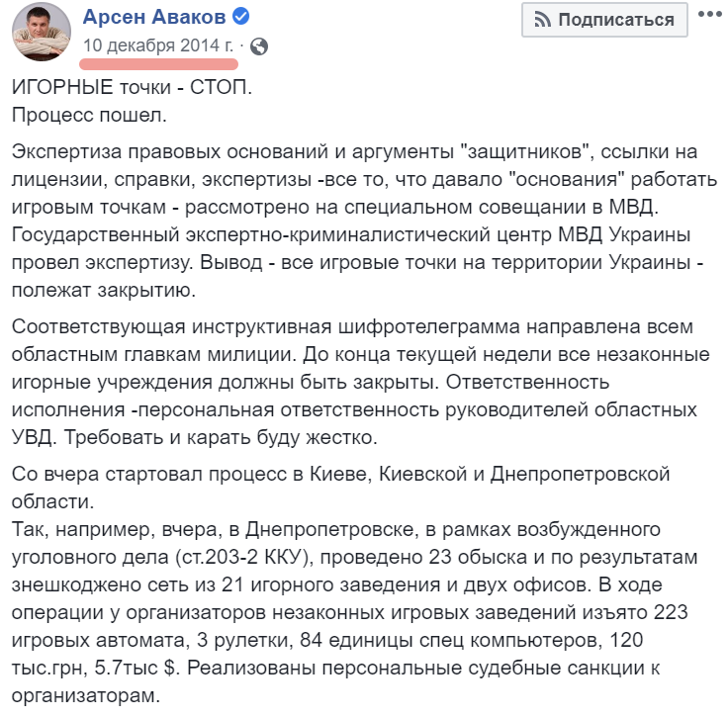Click the blue verified badge beside the name

(238, 16)
